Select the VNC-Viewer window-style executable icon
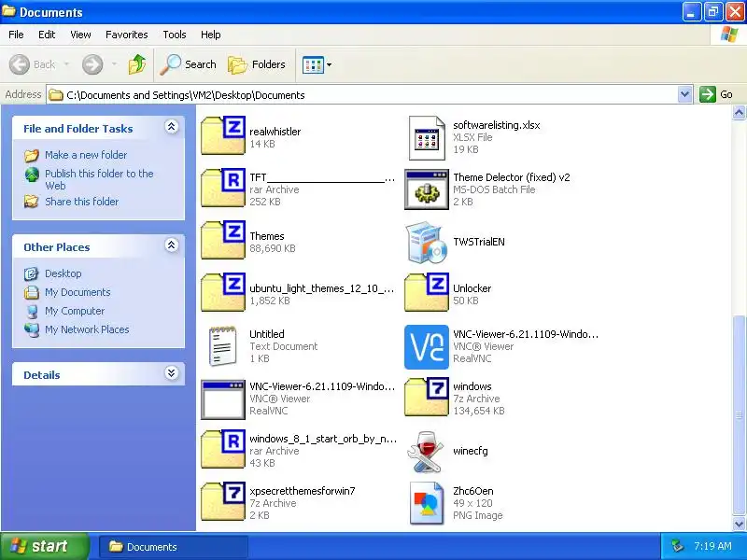Image resolution: width=747 pixels, height=560 pixels. click(223, 399)
